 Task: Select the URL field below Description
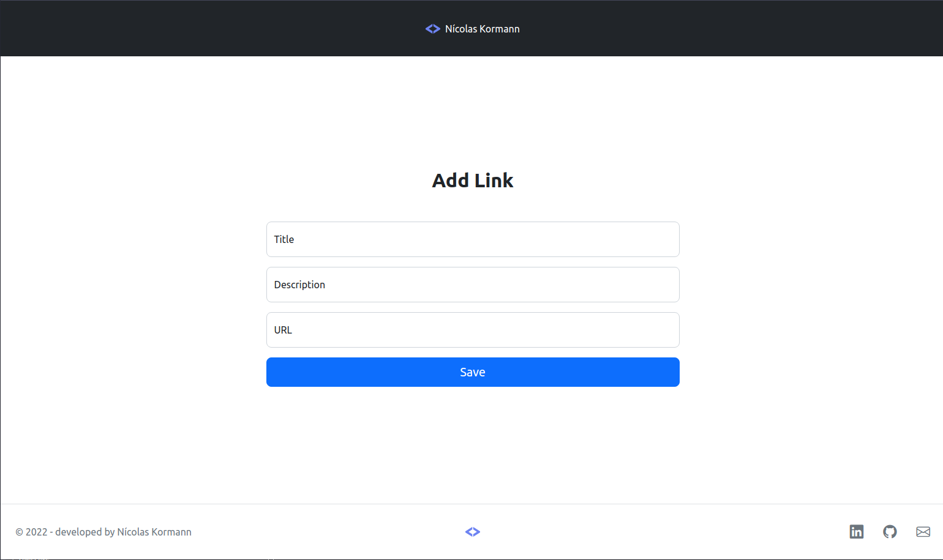(x=473, y=330)
